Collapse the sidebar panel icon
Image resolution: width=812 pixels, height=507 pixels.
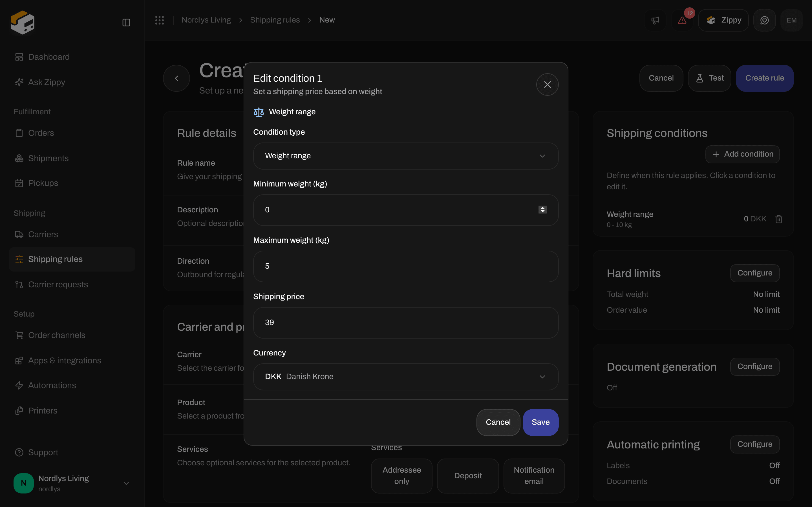(x=126, y=23)
